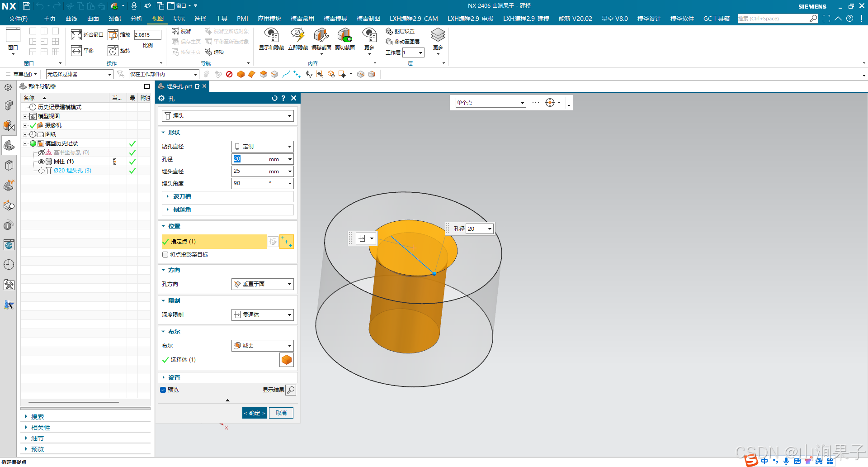Toggle the Clip Section tool
Screen dimensions: 868x467
click(344, 35)
